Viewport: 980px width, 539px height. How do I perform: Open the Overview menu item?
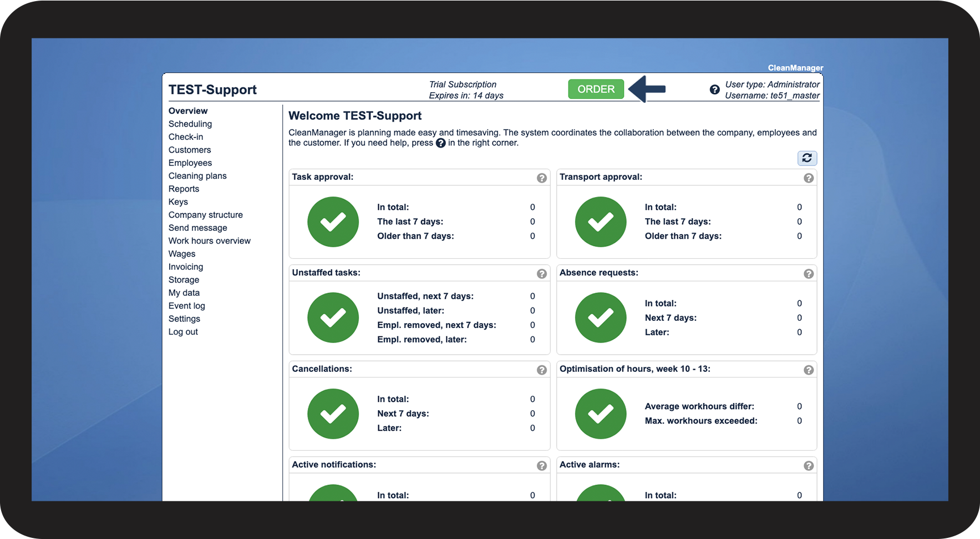tap(188, 111)
